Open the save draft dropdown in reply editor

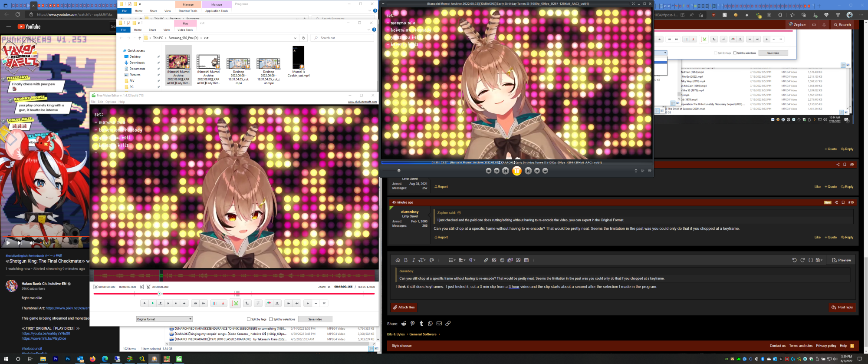[x=819, y=260]
